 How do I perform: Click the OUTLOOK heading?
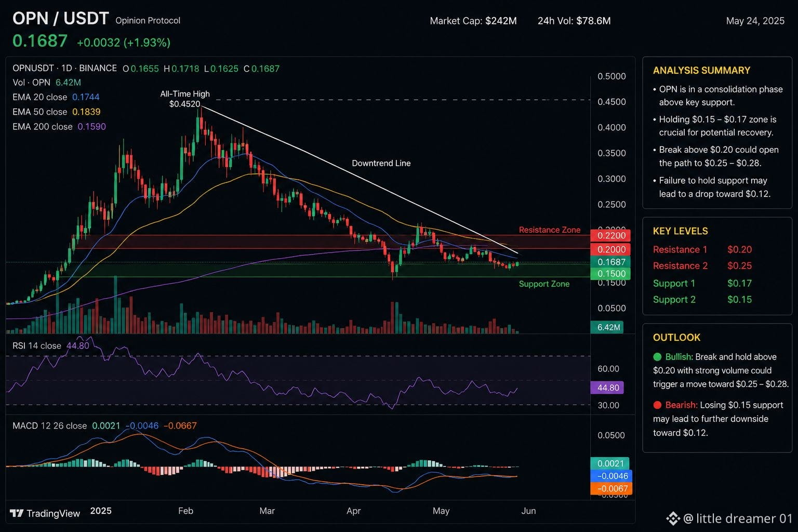[677, 338]
